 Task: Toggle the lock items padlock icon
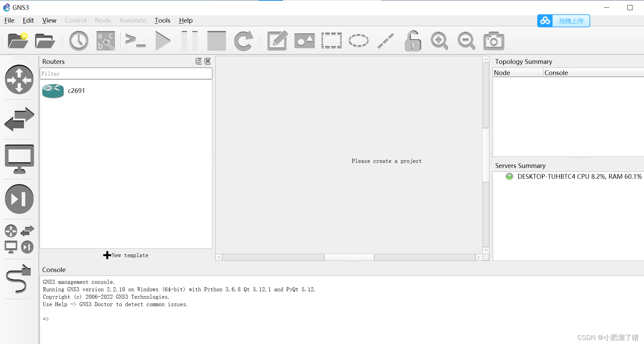(x=412, y=41)
